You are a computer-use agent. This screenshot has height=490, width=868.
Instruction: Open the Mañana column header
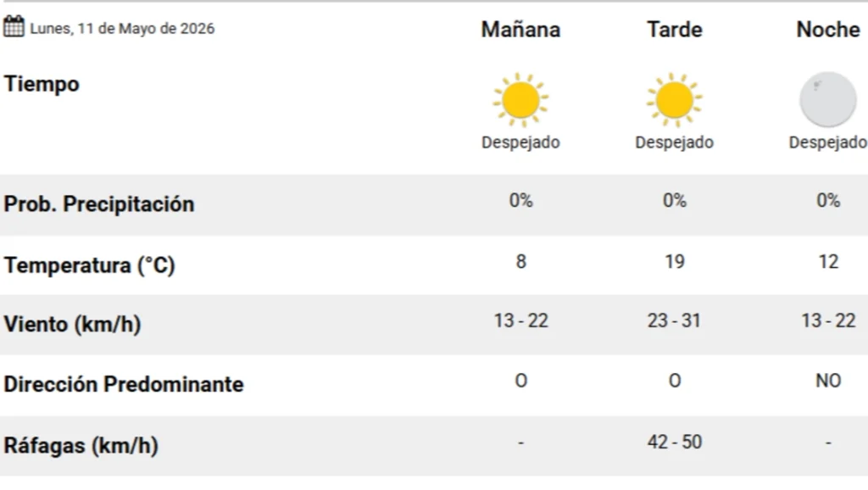[x=520, y=30]
